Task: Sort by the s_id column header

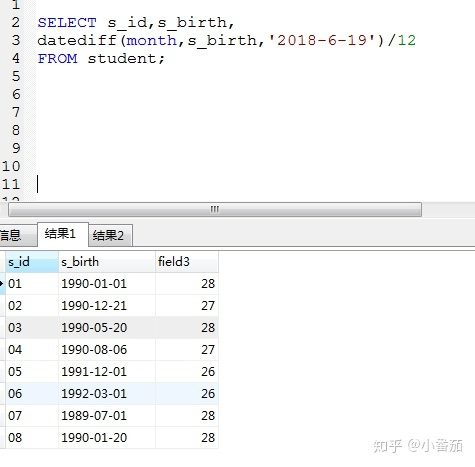Action: click(32, 262)
